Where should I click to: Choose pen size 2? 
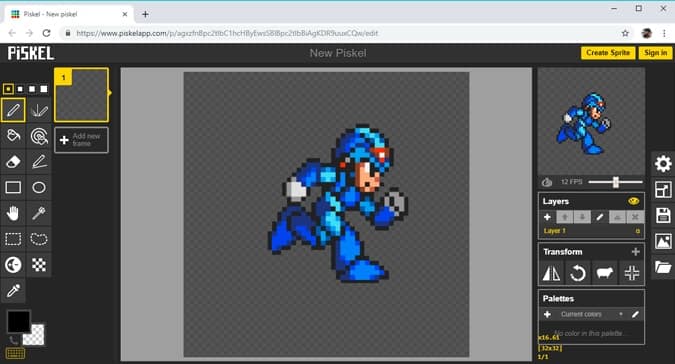pos(20,89)
